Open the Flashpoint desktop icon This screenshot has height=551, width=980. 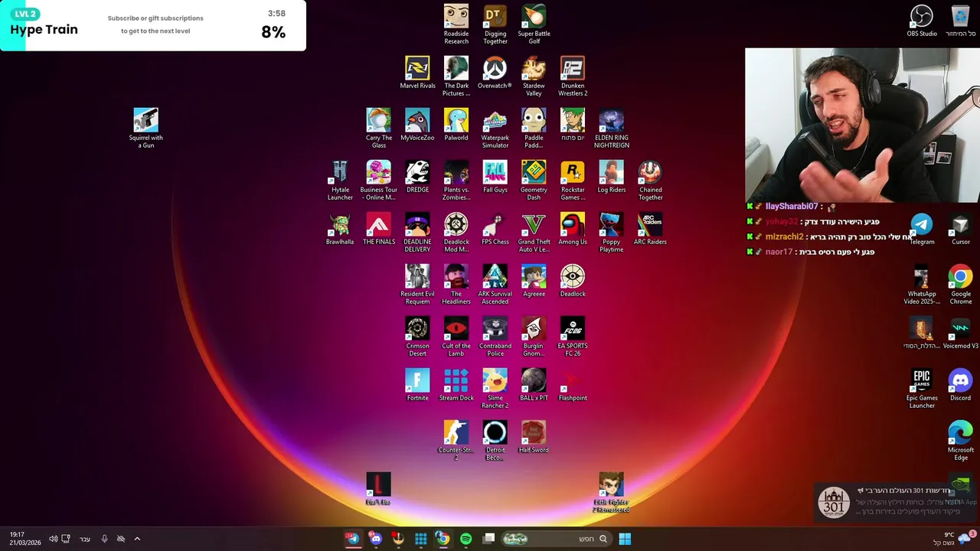click(573, 384)
